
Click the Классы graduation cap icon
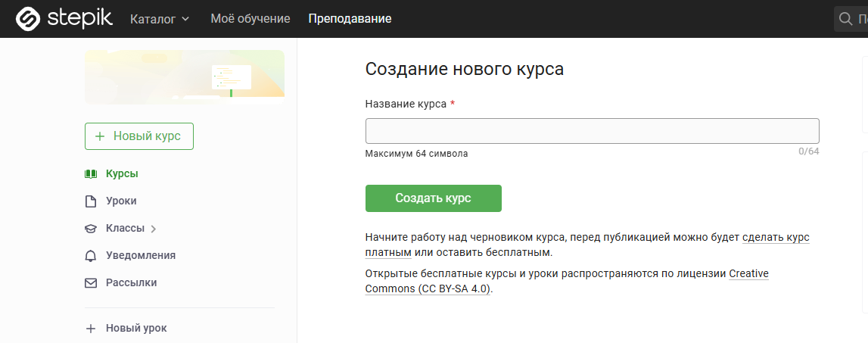(x=91, y=229)
